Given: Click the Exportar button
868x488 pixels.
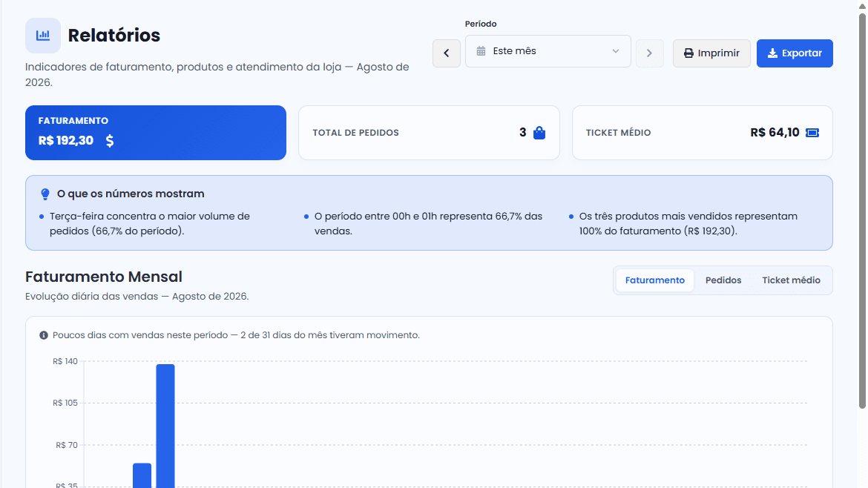Looking at the screenshot, I should 795,53.
